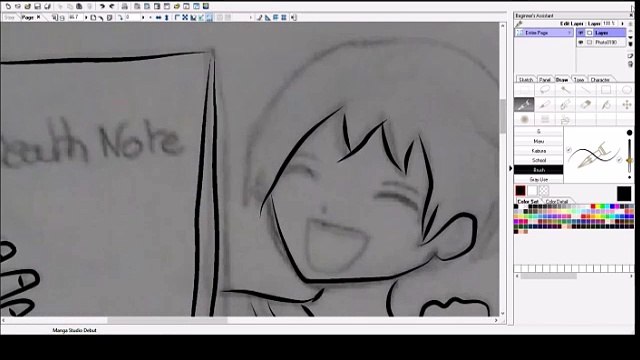This screenshot has width=640, height=360.
Task: Click the Save disk icon in toolbar
Action: [37, 6]
